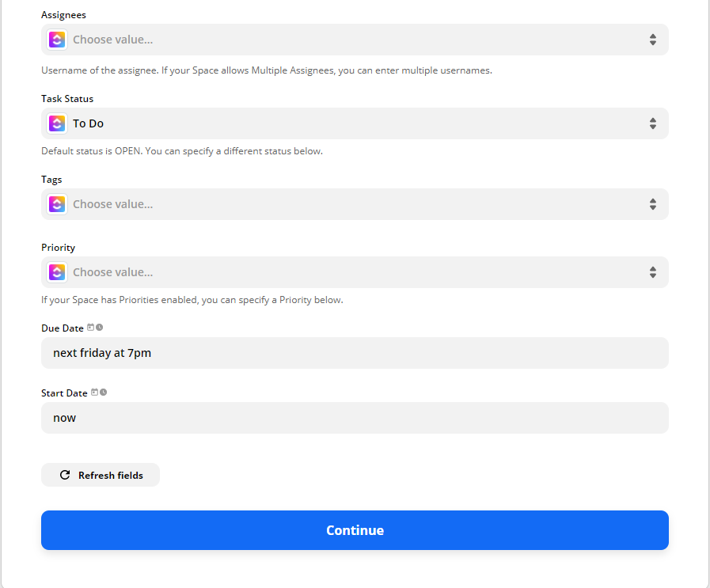This screenshot has width=710, height=588.
Task: Click the Tags field label
Action: click(51, 180)
